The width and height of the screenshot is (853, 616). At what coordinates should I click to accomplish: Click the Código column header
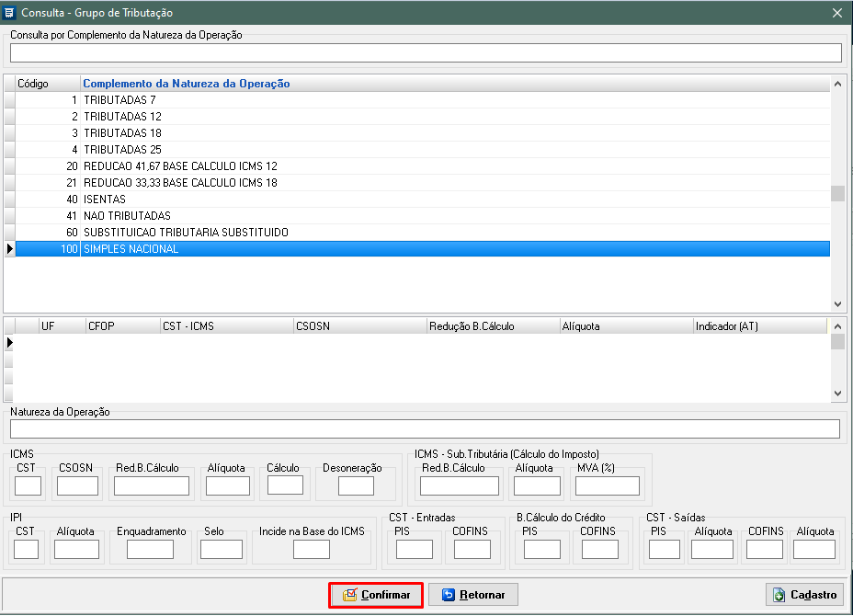(x=33, y=84)
